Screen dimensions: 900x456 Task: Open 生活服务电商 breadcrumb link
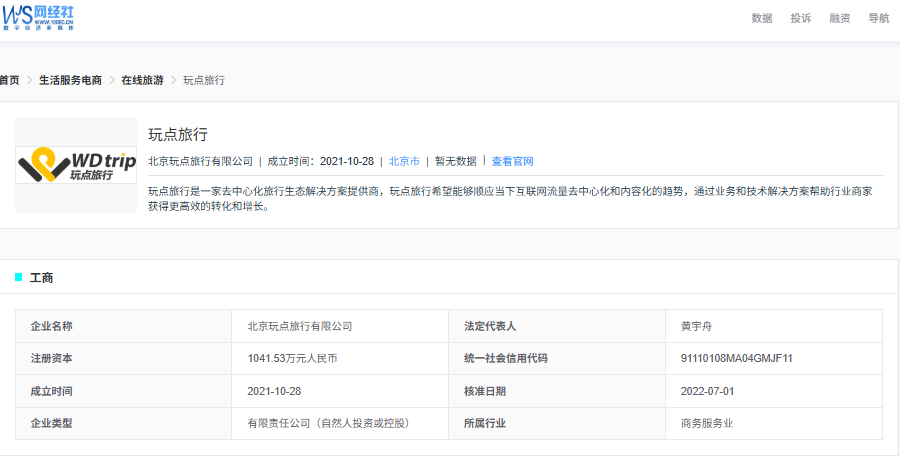point(70,80)
